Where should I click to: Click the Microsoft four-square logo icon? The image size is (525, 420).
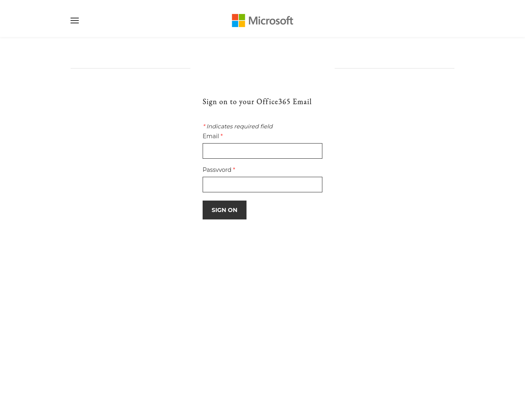238,21
